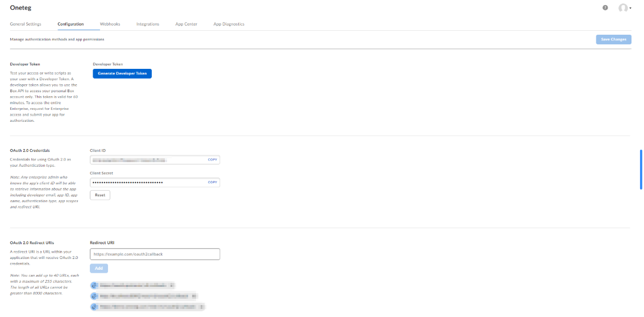Screen dimensions: 644x317
Task: Copy the Client ID value
Action: pos(213,160)
